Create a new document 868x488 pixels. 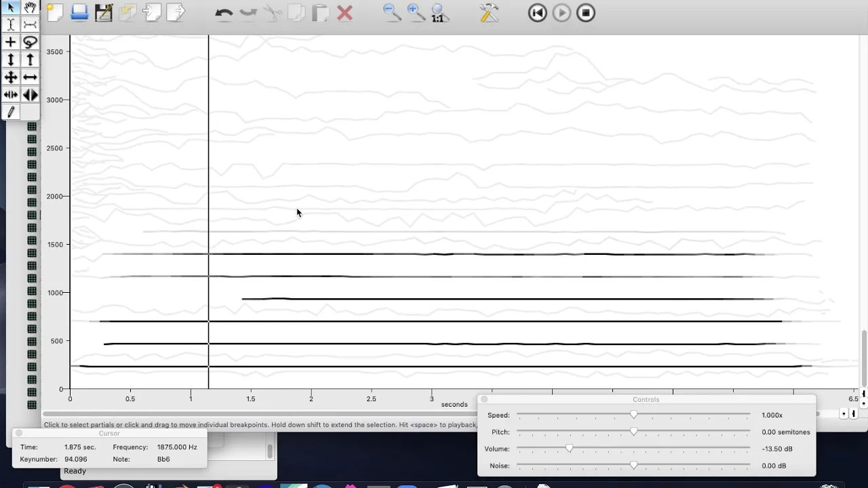(x=55, y=13)
